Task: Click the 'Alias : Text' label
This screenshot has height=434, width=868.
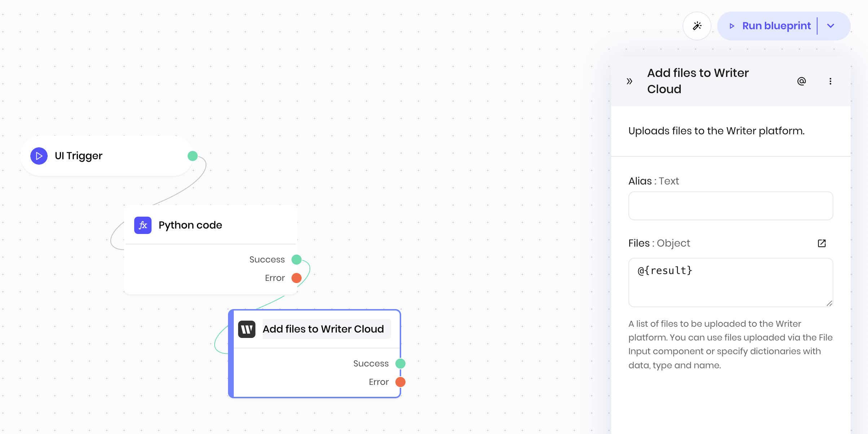Action: (654, 181)
